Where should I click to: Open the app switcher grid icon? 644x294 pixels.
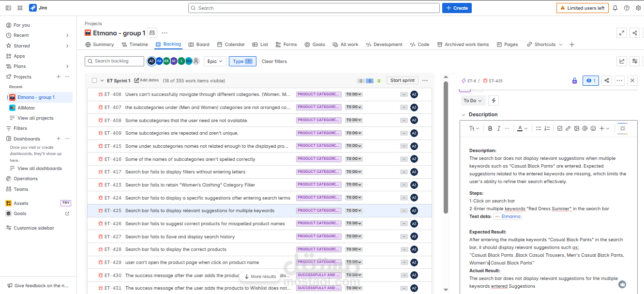pos(20,8)
